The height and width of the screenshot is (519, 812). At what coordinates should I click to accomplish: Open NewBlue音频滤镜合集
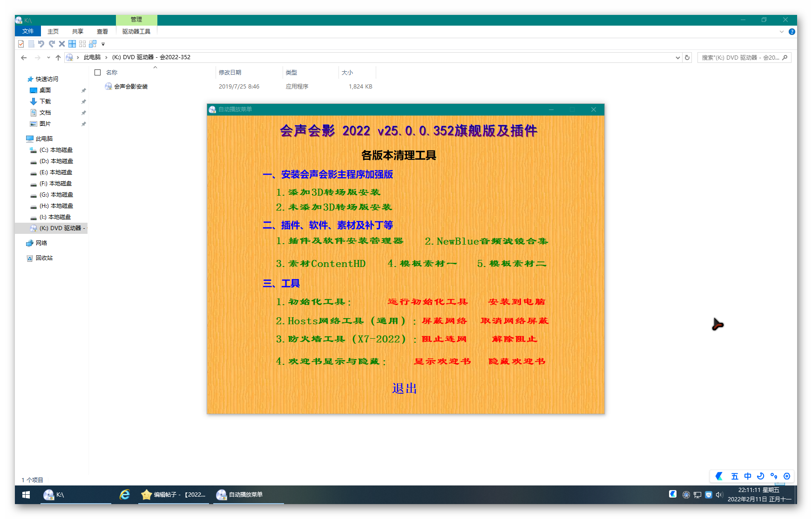[486, 241]
